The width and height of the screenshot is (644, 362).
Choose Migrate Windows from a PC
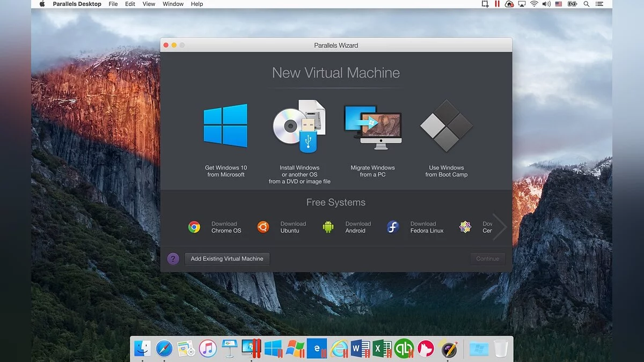(x=372, y=127)
